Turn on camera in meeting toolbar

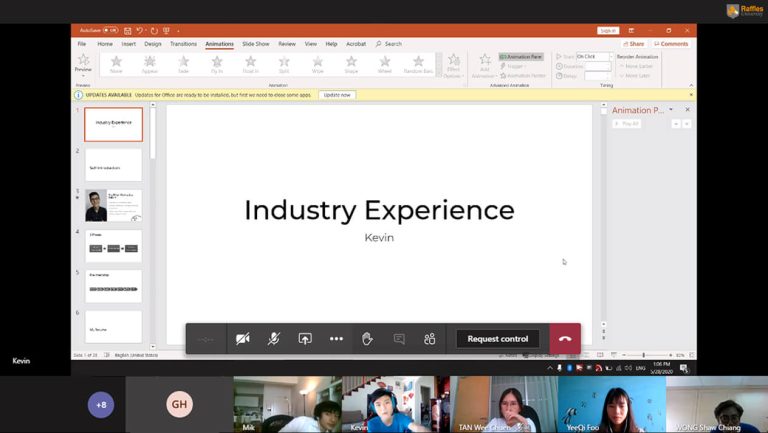[242, 339]
